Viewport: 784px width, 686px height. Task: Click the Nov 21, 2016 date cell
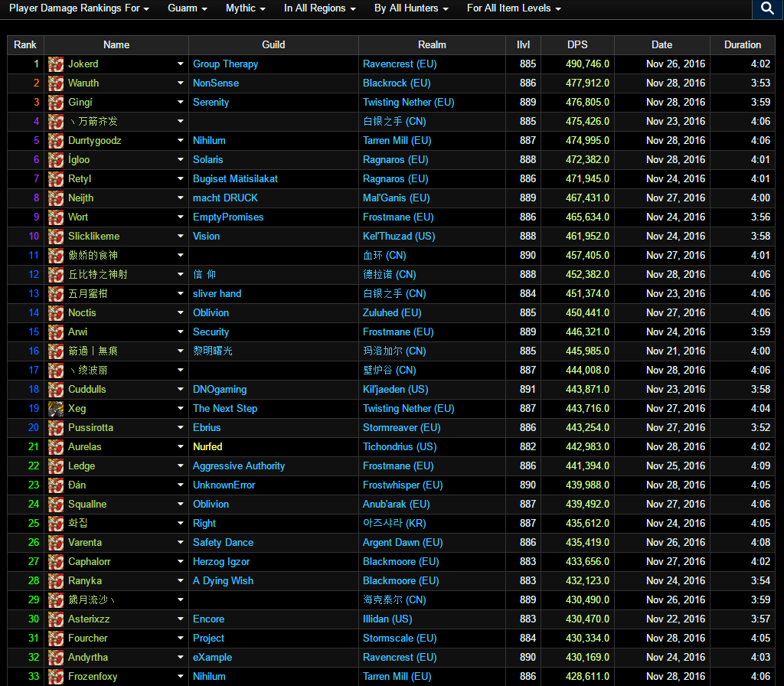point(675,351)
